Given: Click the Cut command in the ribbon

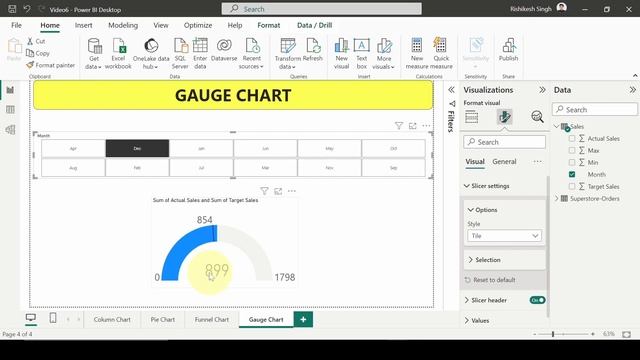Looking at the screenshot, I should click(36, 41).
